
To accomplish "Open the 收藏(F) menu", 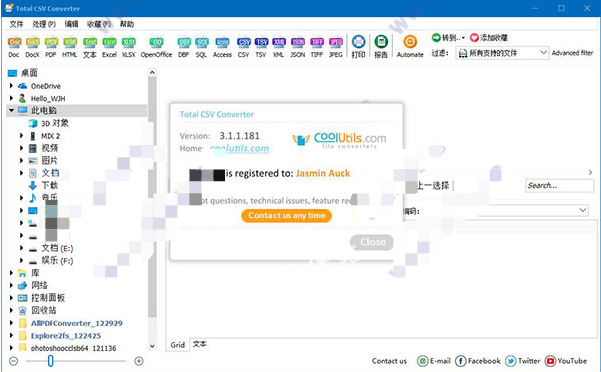I will tap(99, 24).
